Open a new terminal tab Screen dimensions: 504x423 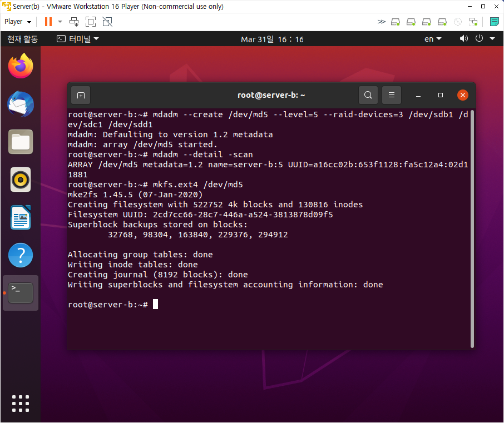(x=81, y=95)
